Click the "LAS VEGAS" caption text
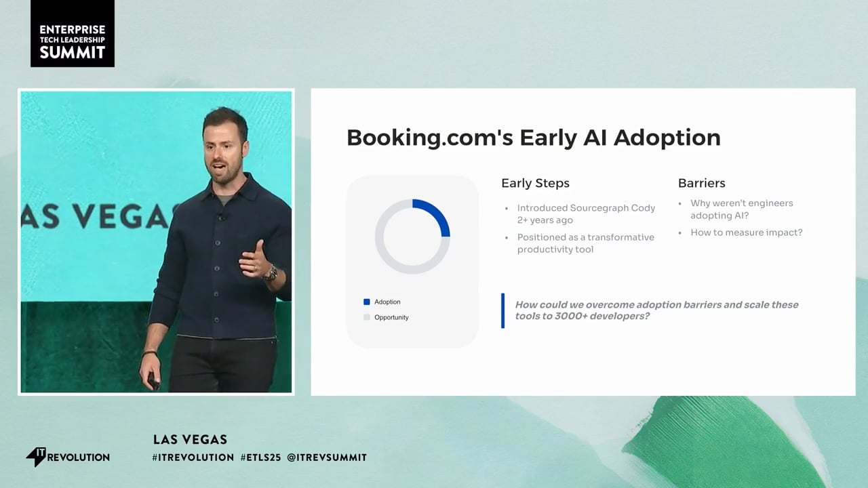This screenshot has width=868, height=488. [190, 440]
